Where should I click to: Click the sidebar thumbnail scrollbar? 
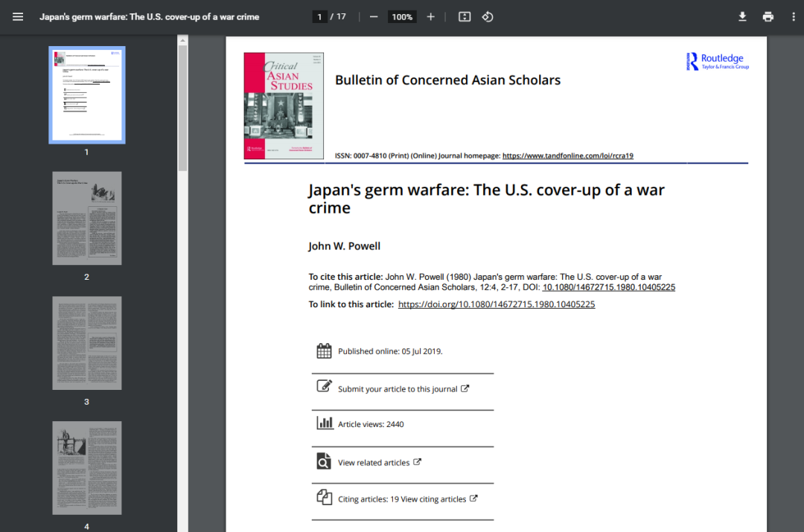coord(182,108)
